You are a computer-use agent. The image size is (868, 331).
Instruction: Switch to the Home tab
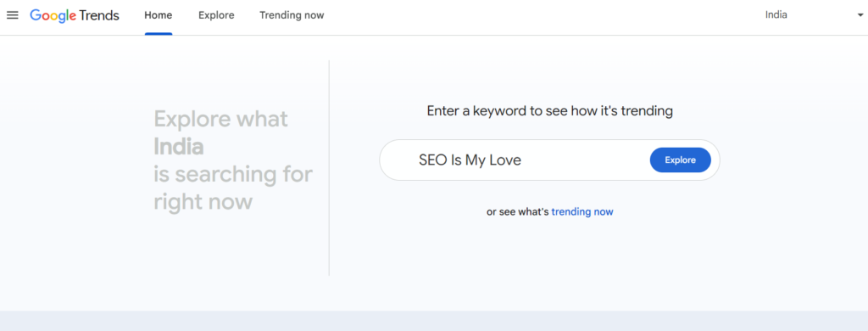159,15
